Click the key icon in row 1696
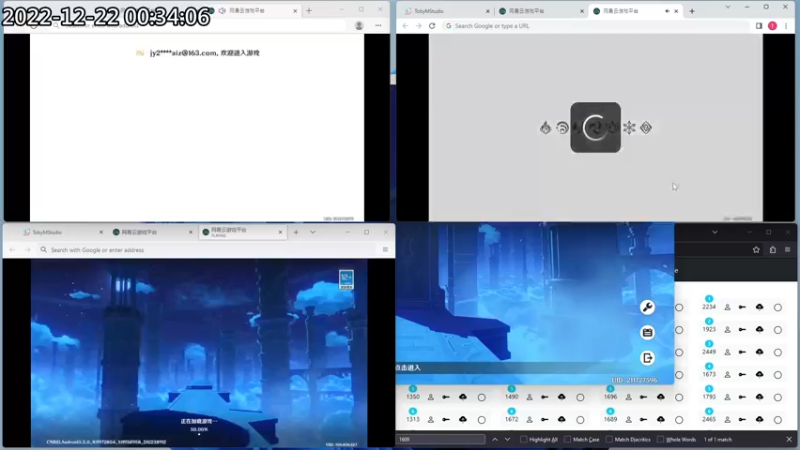800x450 pixels. (643, 397)
